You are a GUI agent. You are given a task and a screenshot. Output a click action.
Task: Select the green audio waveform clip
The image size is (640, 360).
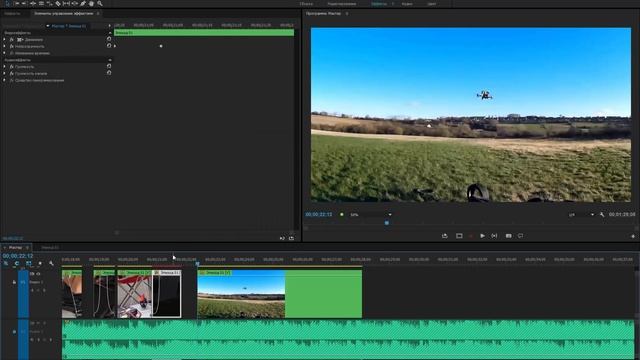click(x=348, y=339)
